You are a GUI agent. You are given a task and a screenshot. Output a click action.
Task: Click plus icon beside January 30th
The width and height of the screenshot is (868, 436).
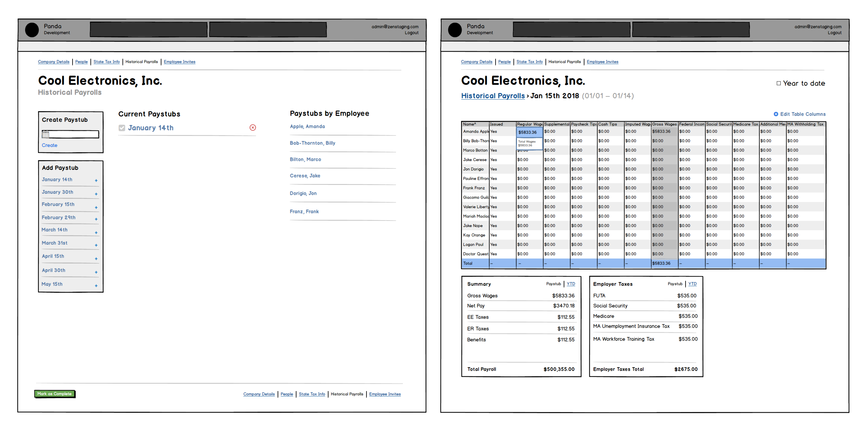point(96,194)
